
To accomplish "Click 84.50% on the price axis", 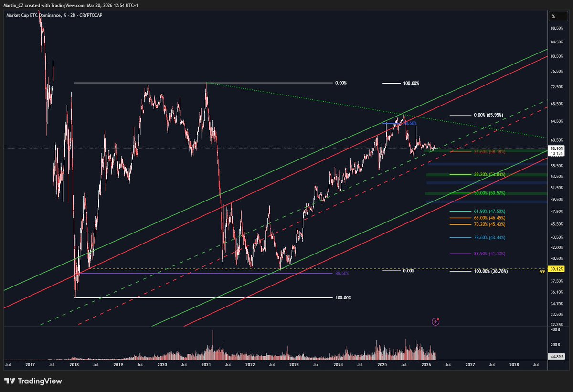I will 557,42.
